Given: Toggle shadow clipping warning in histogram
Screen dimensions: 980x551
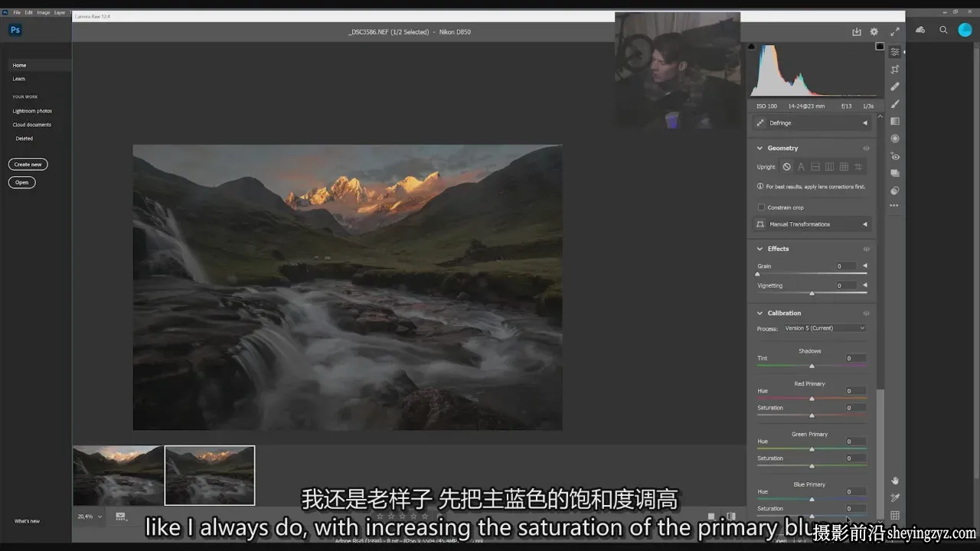Looking at the screenshot, I should click(751, 47).
